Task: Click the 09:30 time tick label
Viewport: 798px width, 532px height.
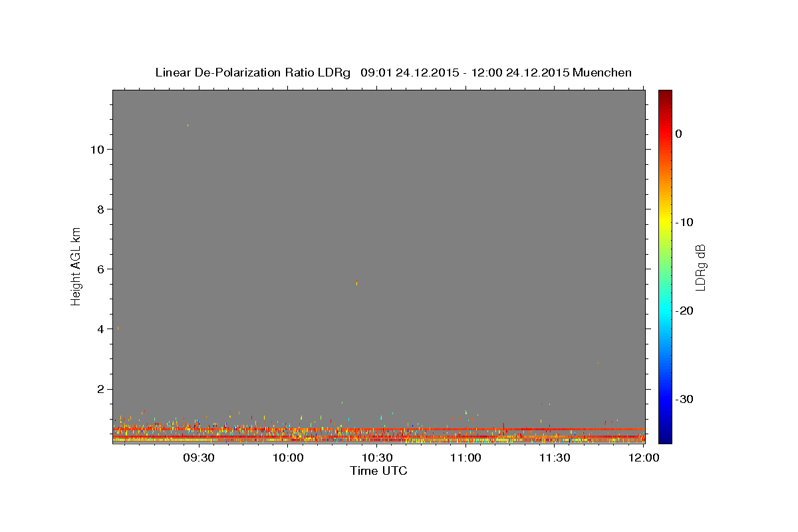Action: click(199, 458)
